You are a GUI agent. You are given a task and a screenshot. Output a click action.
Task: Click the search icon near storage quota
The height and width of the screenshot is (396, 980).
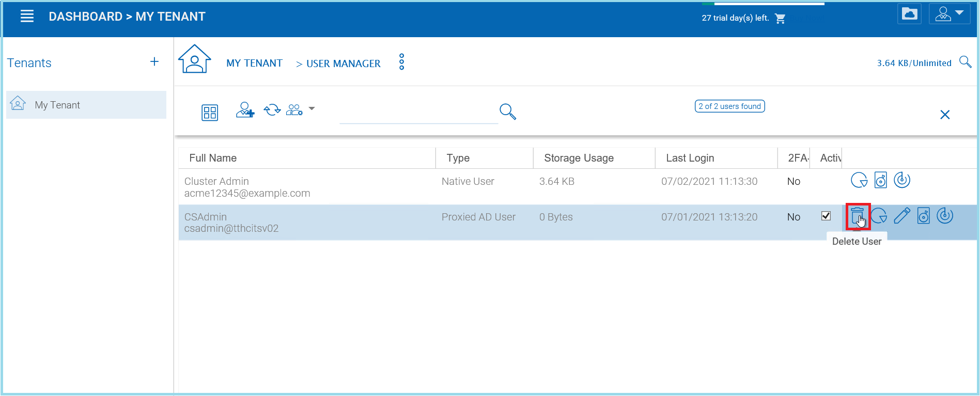[x=965, y=62]
